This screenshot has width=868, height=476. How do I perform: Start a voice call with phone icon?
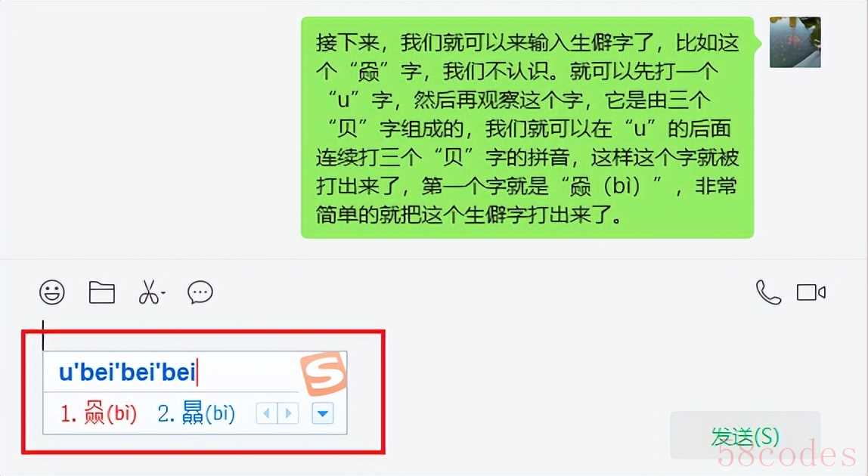click(768, 292)
